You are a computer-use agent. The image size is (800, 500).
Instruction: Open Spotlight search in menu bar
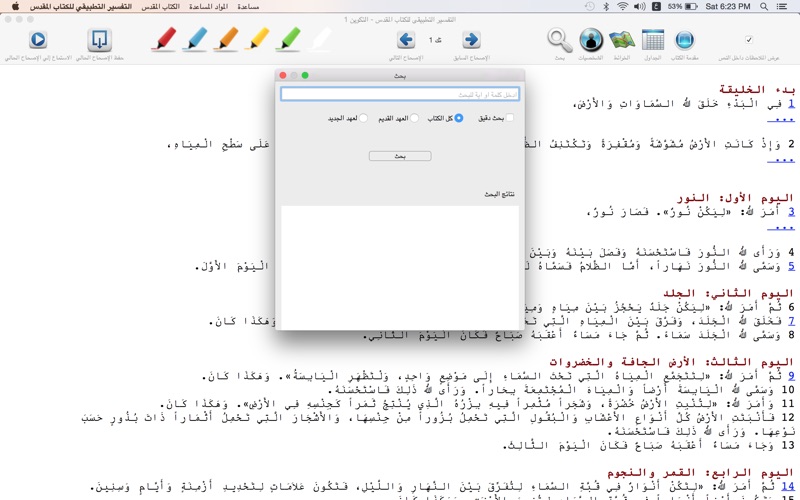(764, 6)
